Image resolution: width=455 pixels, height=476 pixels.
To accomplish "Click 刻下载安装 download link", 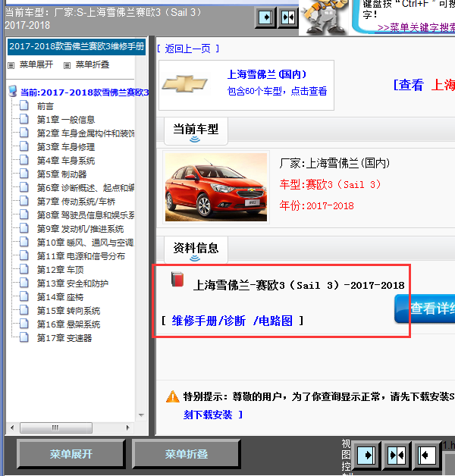I will pos(208,415).
